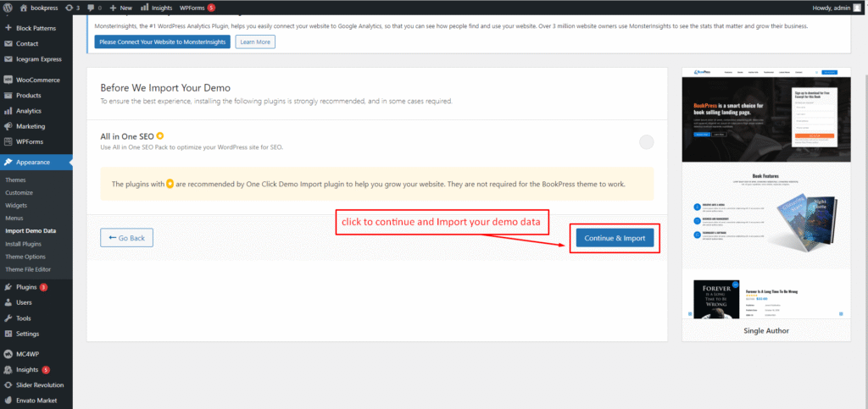Click the MC4WP sidebar icon
The height and width of the screenshot is (409, 868).
pyautogui.click(x=8, y=354)
